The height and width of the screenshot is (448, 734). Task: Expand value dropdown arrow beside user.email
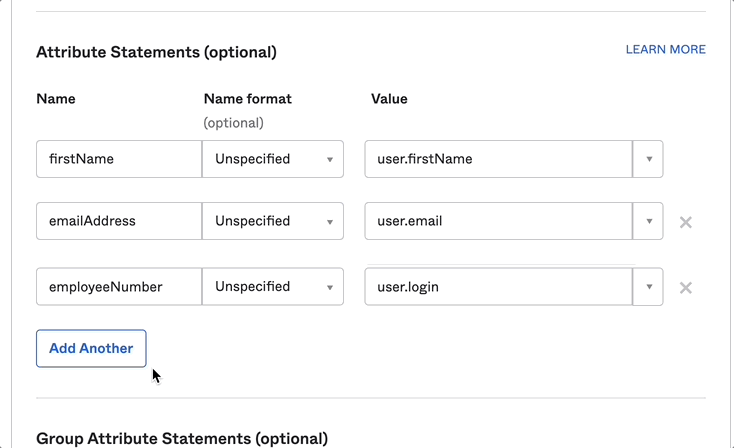648,221
